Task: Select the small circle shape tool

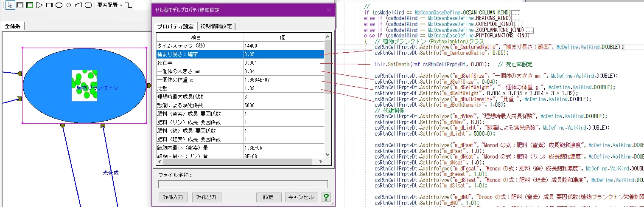Action: pos(69,5)
